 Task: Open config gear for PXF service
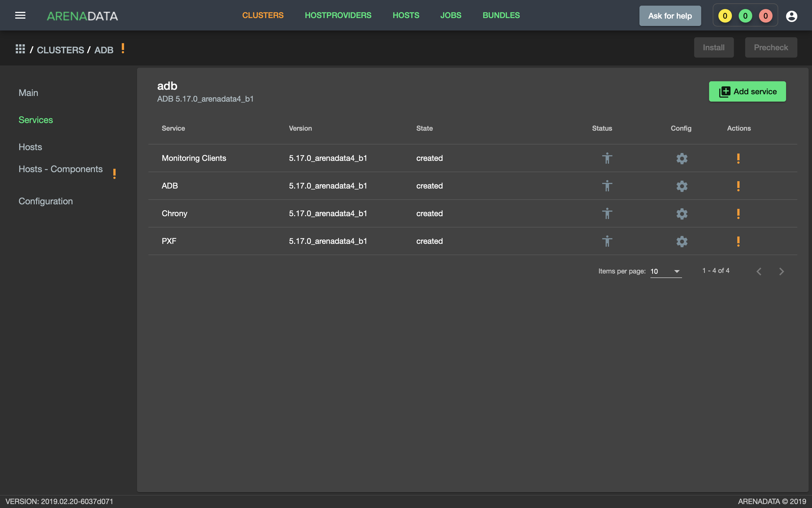681,241
